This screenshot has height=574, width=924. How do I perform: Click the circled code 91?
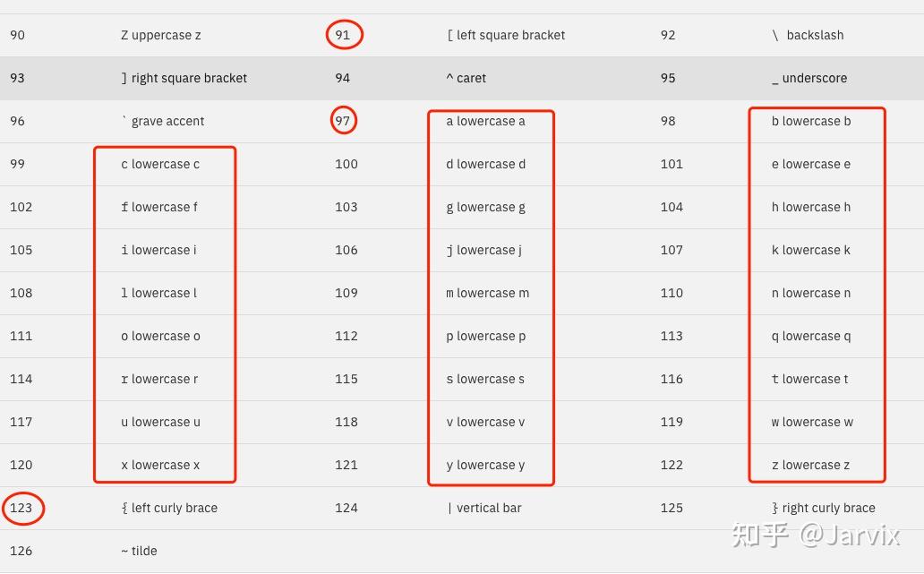point(343,35)
